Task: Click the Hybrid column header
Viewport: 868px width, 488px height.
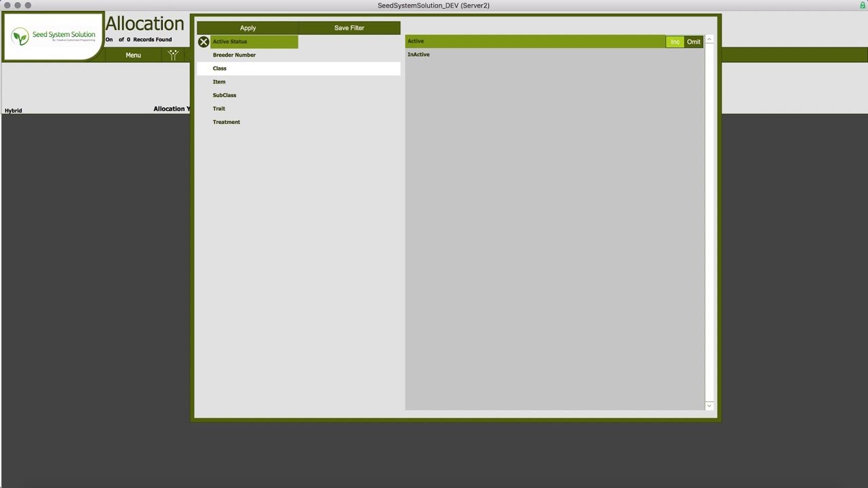Action: click(14, 110)
